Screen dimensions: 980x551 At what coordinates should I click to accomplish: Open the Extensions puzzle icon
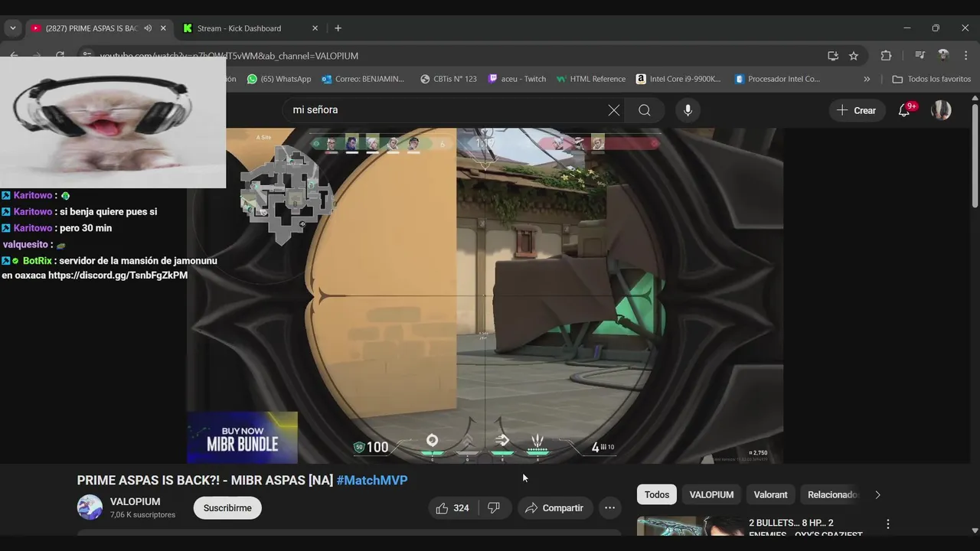886,56
